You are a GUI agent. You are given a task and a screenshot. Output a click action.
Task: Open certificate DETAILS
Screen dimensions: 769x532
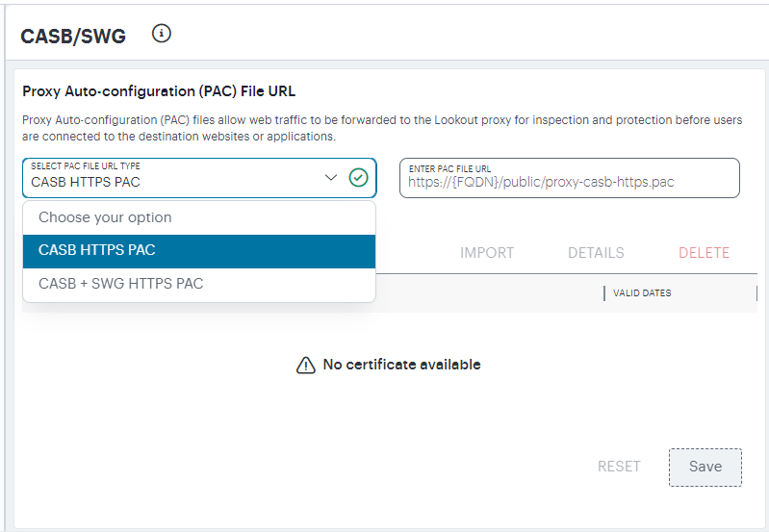pyautogui.click(x=596, y=253)
